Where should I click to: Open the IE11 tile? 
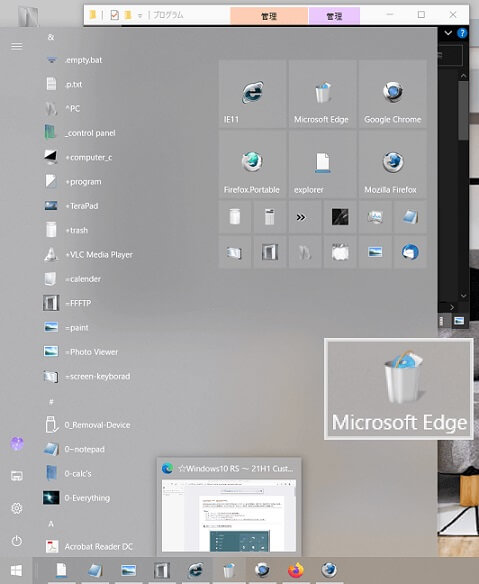252,94
